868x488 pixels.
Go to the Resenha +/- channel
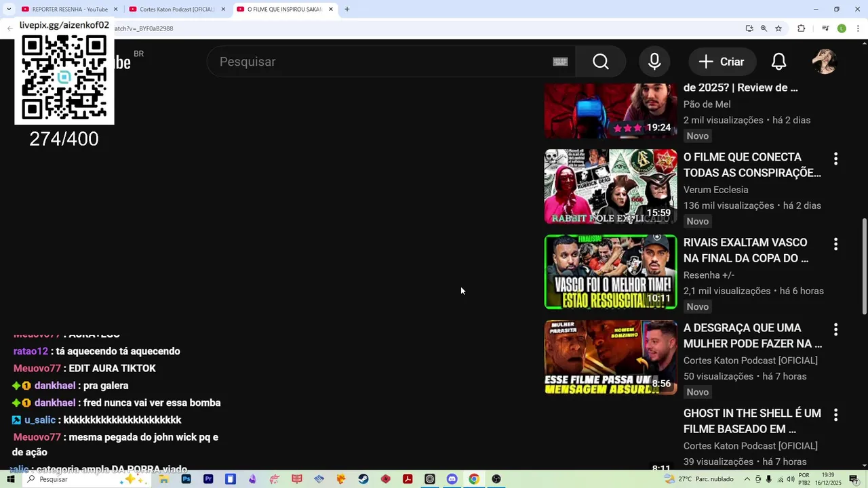(709, 275)
